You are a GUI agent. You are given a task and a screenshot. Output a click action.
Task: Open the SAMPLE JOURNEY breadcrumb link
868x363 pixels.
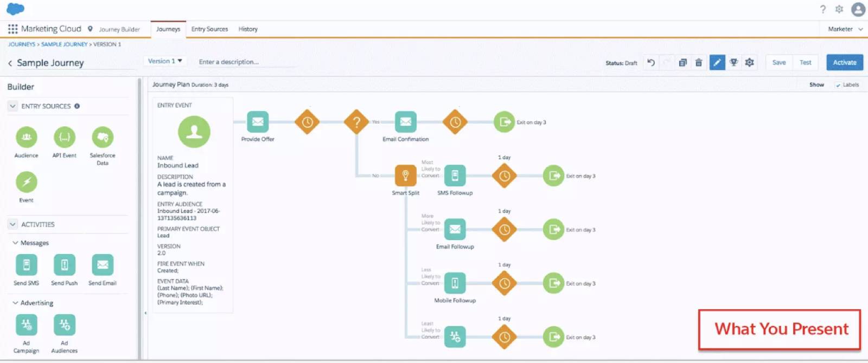(64, 44)
